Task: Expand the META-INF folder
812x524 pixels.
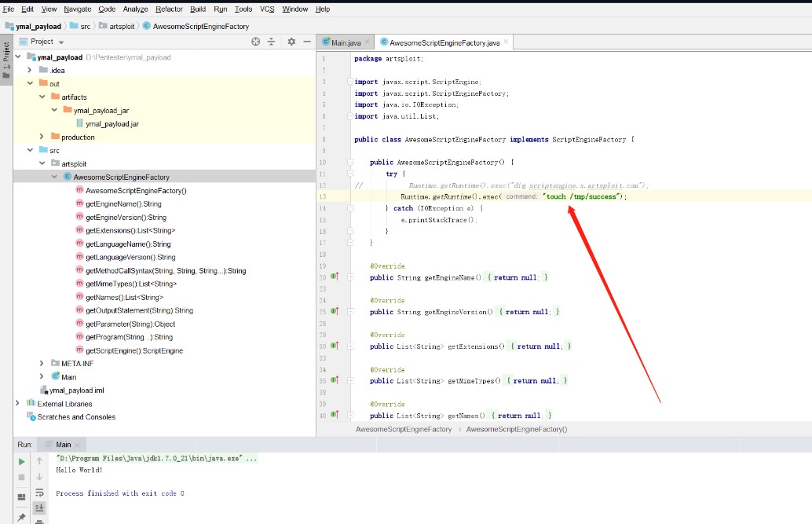Action: [42, 363]
